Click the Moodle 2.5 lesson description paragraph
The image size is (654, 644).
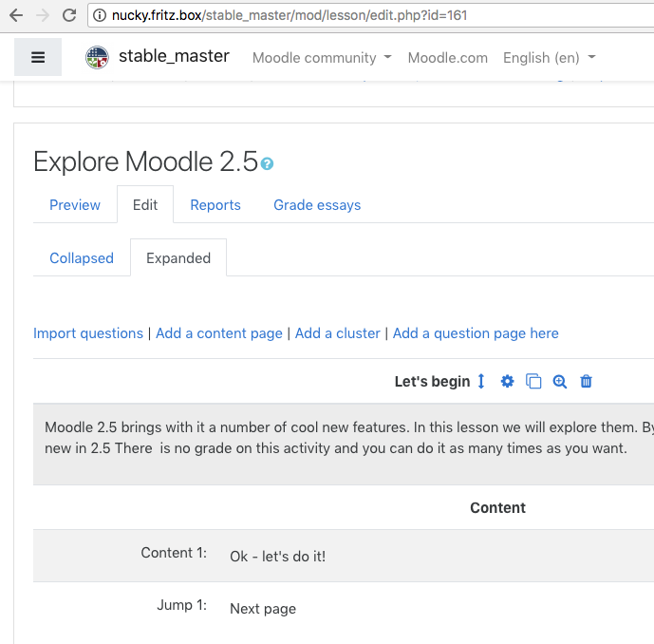click(x=349, y=437)
